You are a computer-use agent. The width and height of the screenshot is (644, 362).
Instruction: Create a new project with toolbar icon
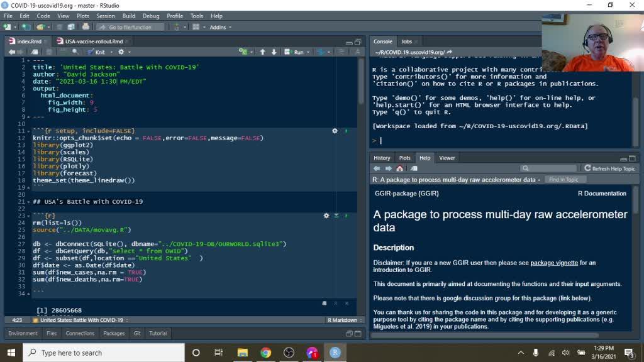pos(26,27)
